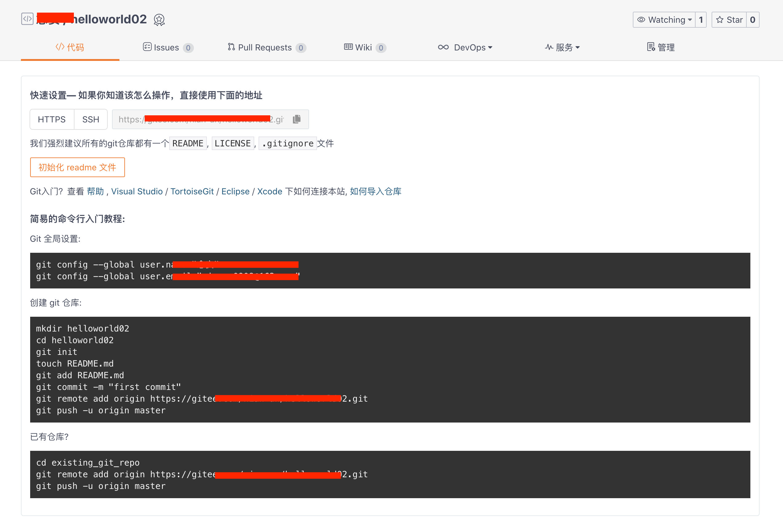This screenshot has width=783, height=532.
Task: Star this repository
Action: [x=729, y=20]
